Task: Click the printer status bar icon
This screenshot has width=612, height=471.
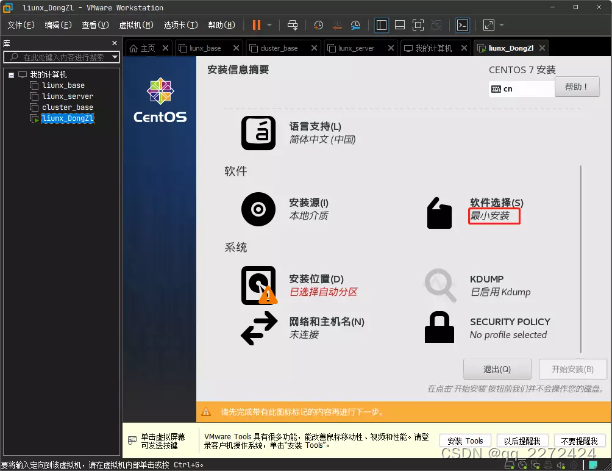Action: [548, 465]
